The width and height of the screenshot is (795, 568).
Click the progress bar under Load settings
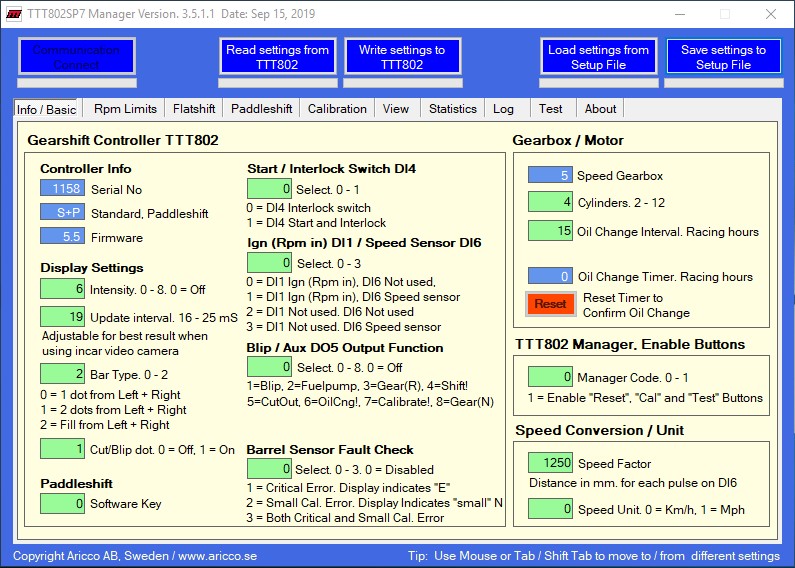(x=599, y=83)
